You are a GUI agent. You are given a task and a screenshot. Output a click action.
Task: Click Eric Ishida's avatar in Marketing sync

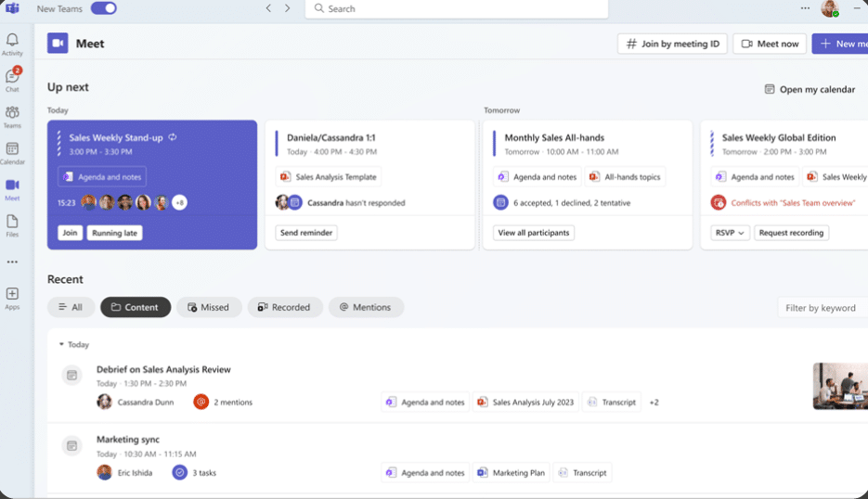[x=104, y=472]
